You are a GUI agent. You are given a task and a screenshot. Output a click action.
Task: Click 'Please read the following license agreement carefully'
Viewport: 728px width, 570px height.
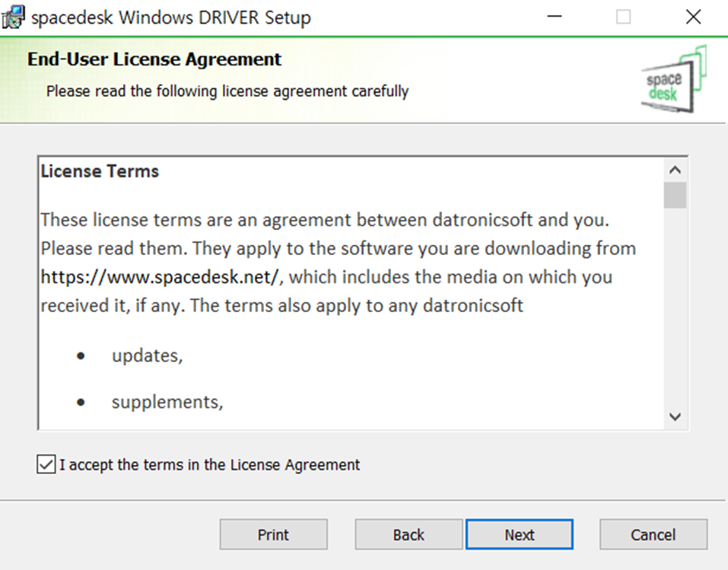click(227, 91)
